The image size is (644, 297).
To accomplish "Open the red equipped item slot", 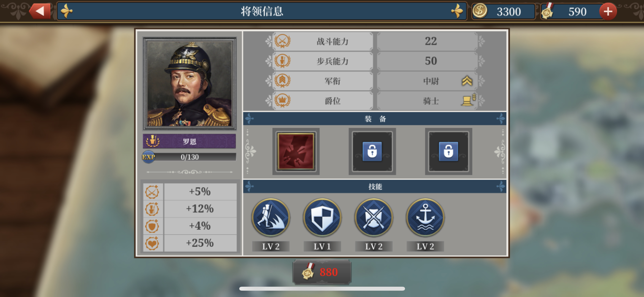I will (x=296, y=151).
